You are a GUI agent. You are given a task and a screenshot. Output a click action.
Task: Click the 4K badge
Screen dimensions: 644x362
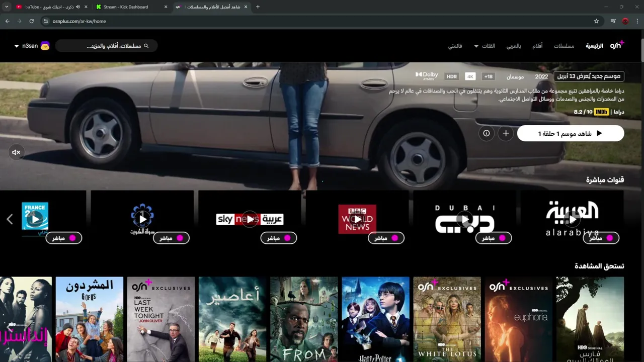470,76
